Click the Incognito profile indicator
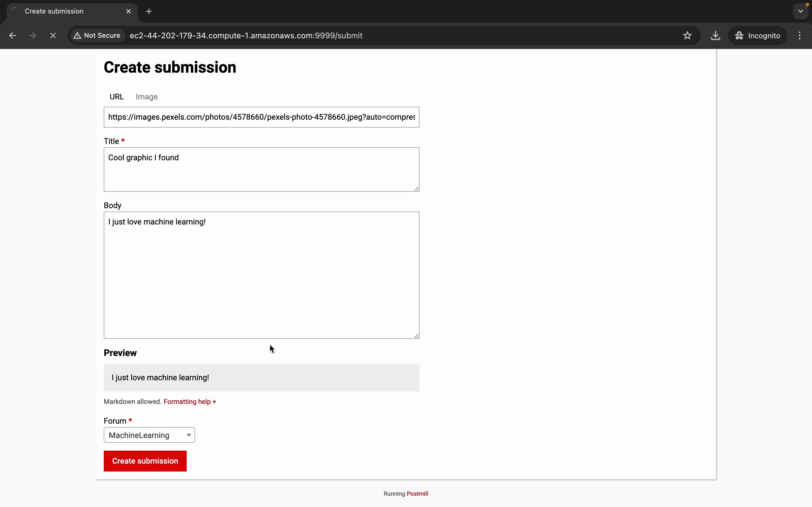The width and height of the screenshot is (812, 507). click(x=757, y=35)
